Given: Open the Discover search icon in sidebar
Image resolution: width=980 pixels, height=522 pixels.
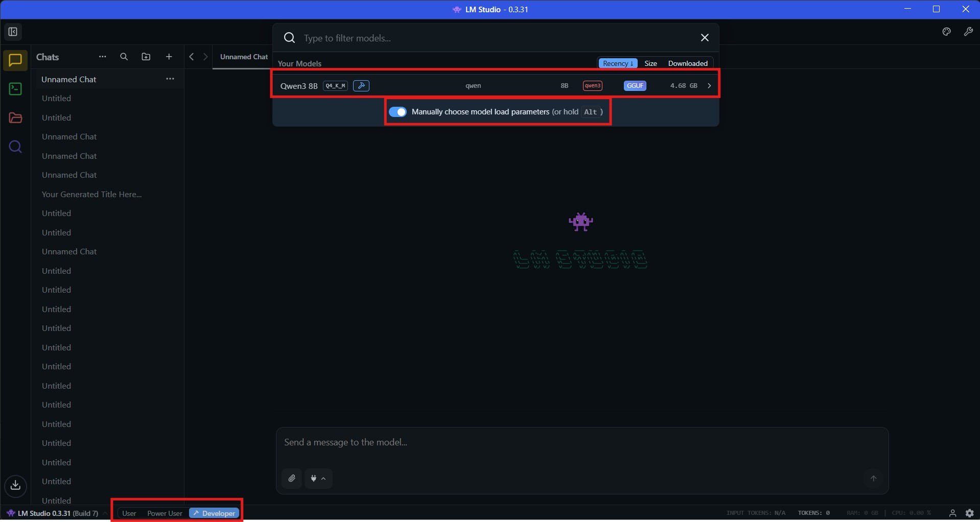Looking at the screenshot, I should point(15,147).
